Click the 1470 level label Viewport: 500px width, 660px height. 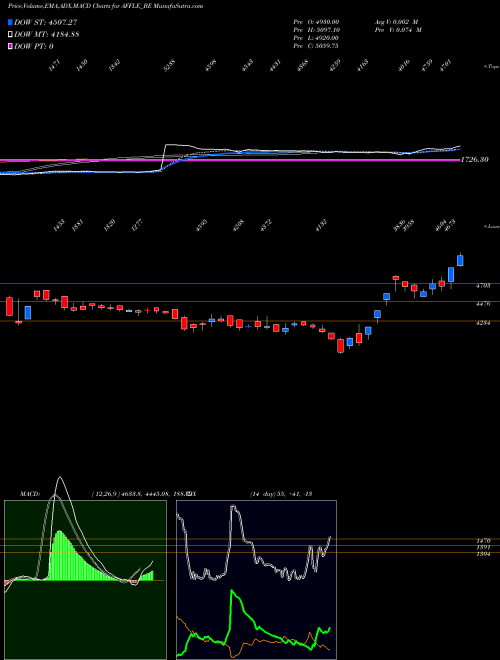coord(483,540)
